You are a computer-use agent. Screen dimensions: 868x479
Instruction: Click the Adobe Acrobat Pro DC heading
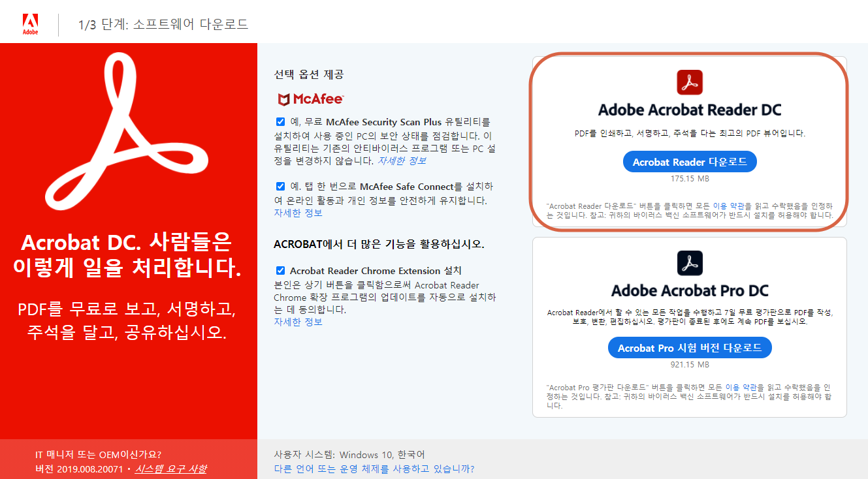tap(690, 290)
